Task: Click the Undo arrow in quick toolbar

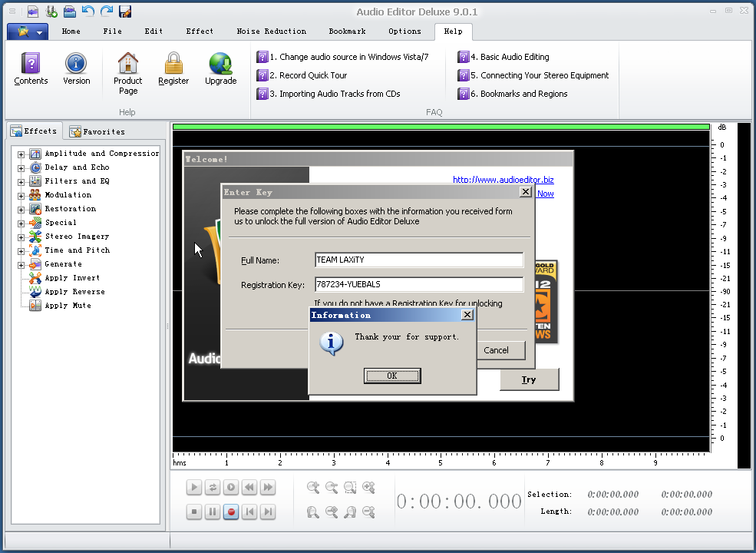Action: pos(88,11)
